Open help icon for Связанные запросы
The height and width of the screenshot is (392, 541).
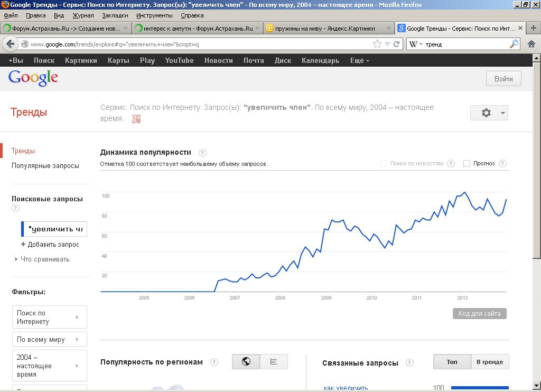[x=409, y=362]
